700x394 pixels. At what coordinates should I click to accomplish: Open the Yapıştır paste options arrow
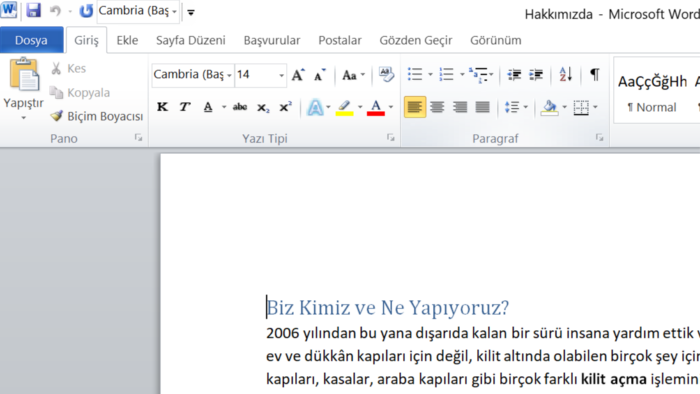click(x=24, y=118)
